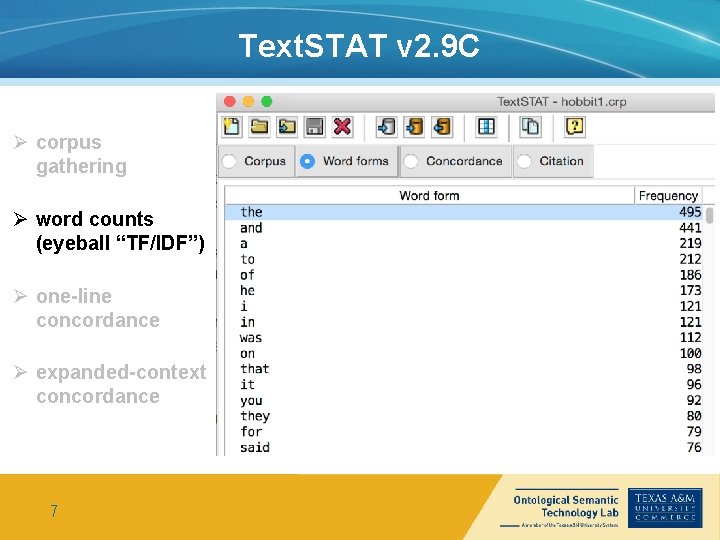This screenshot has width=720, height=540.
Task: Click the "word counts" bullet text
Action: click(x=95, y=219)
